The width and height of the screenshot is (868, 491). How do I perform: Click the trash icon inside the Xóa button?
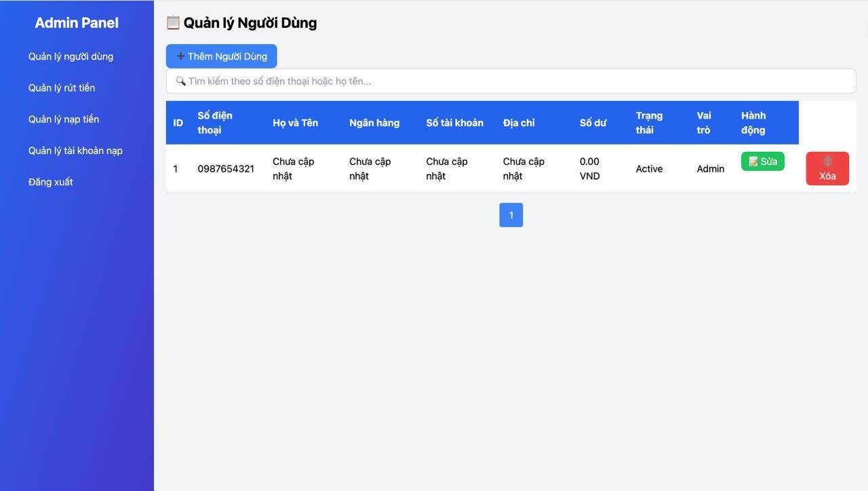click(x=827, y=161)
